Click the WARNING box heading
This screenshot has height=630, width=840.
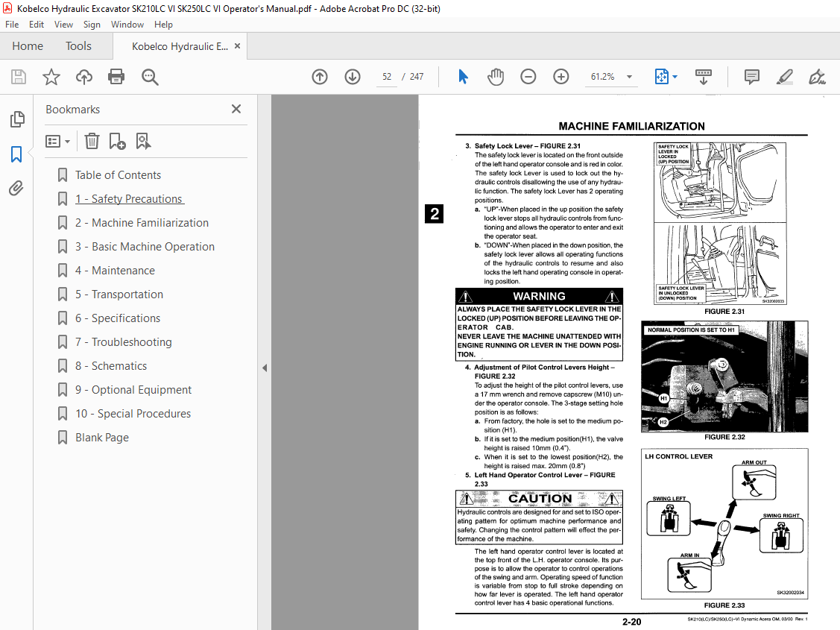(539, 296)
